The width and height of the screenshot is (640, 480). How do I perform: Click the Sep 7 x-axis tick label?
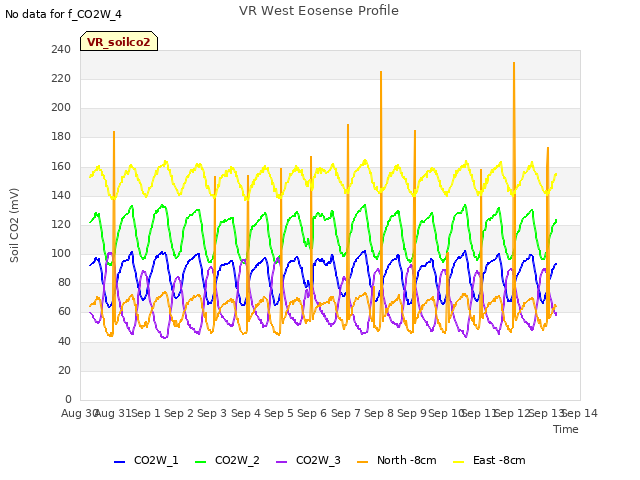coord(346,413)
